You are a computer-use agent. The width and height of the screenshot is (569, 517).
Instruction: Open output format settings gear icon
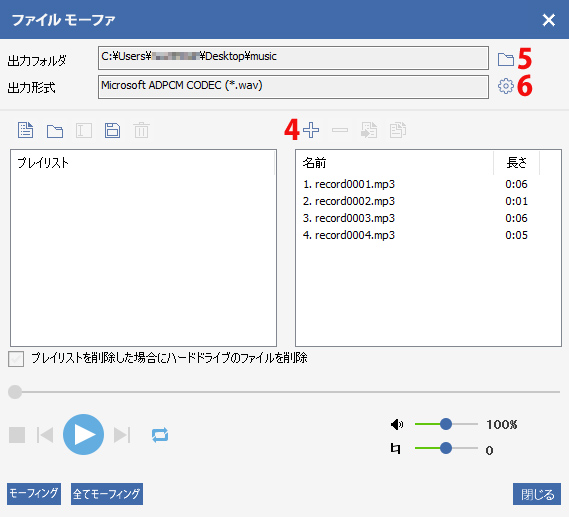coord(505,86)
